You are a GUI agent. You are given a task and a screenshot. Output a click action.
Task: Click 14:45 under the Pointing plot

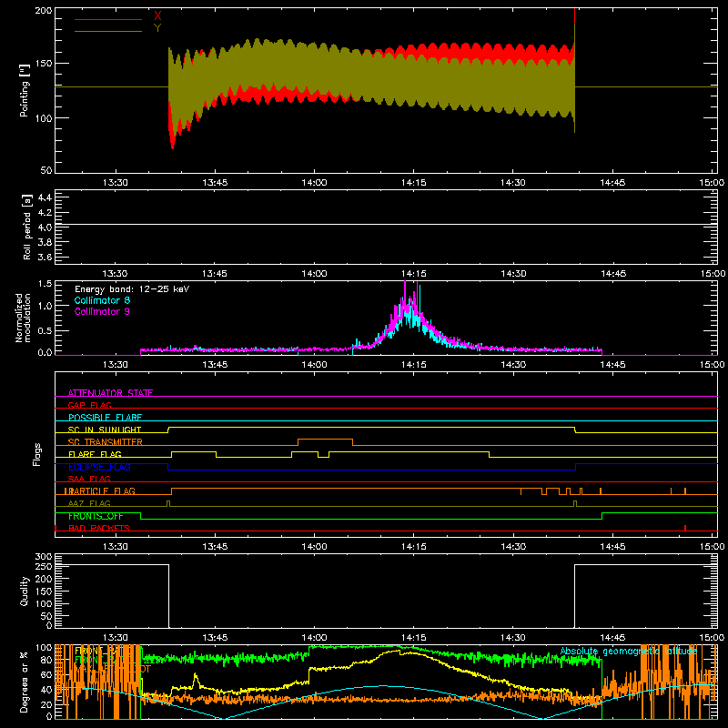[612, 183]
